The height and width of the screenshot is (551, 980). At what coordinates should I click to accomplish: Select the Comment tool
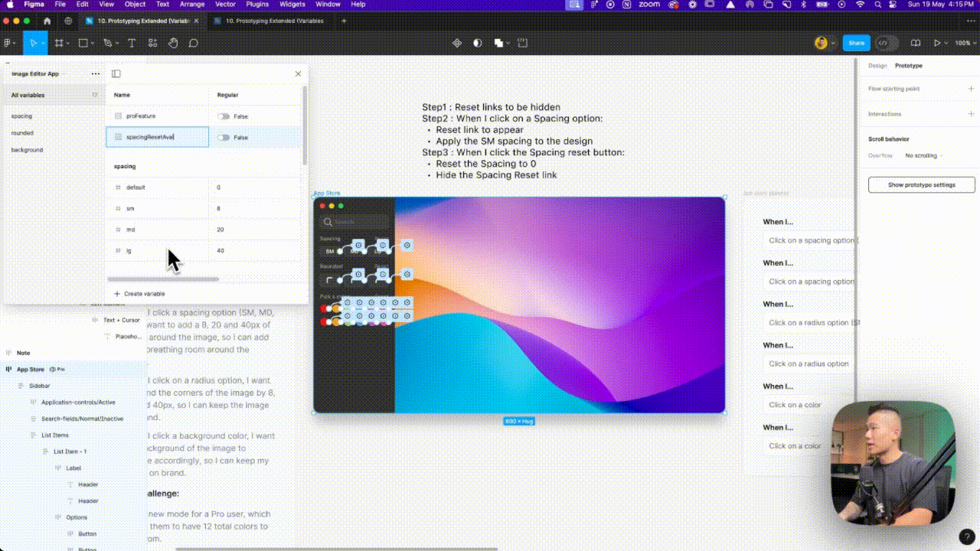194,44
